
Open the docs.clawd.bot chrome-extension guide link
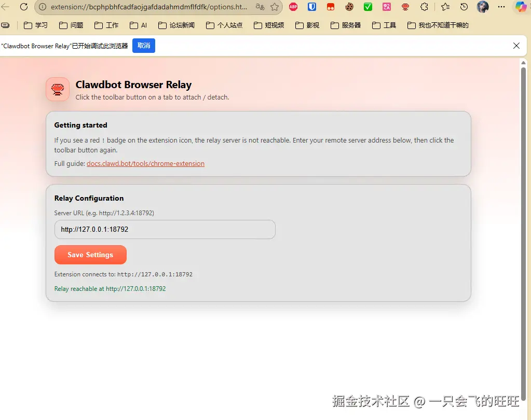tap(146, 164)
